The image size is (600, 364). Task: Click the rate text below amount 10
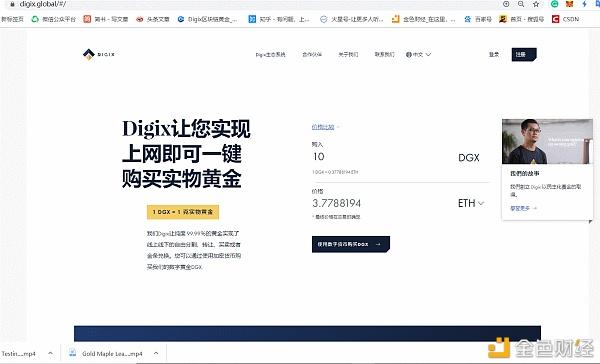click(x=335, y=172)
